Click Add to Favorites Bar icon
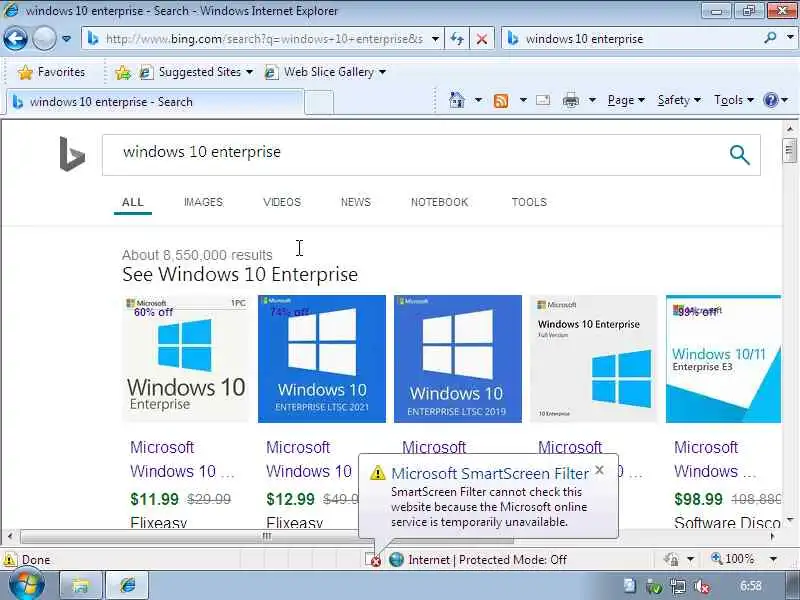 pos(122,73)
